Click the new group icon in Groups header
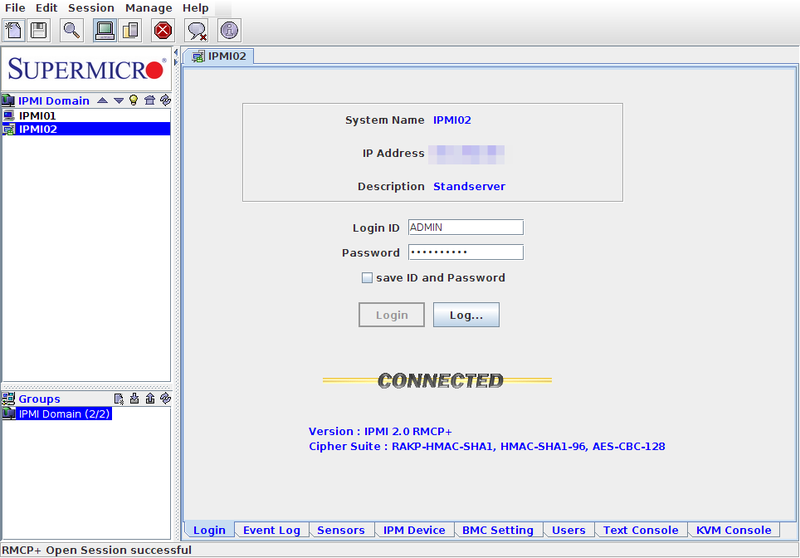This screenshot has height=558, width=800. coord(118,399)
